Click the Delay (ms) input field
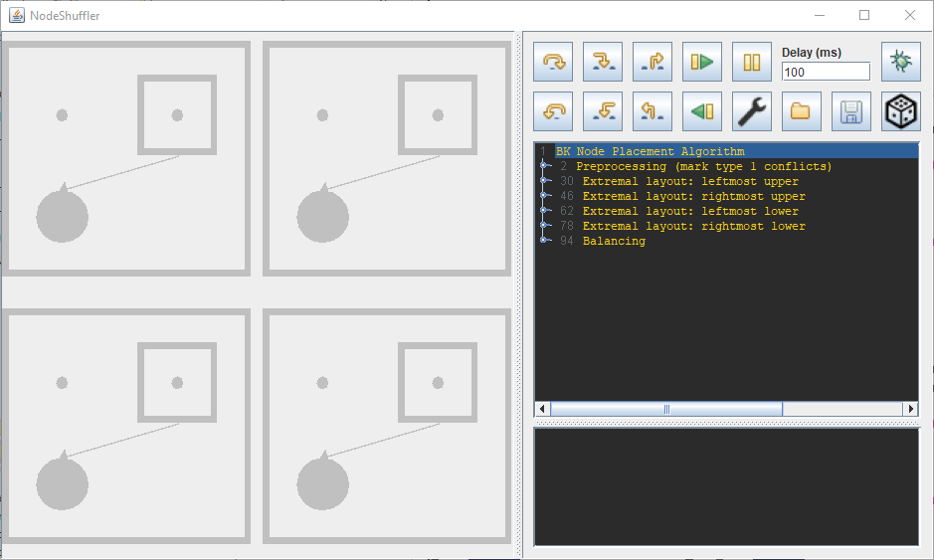 [826, 72]
